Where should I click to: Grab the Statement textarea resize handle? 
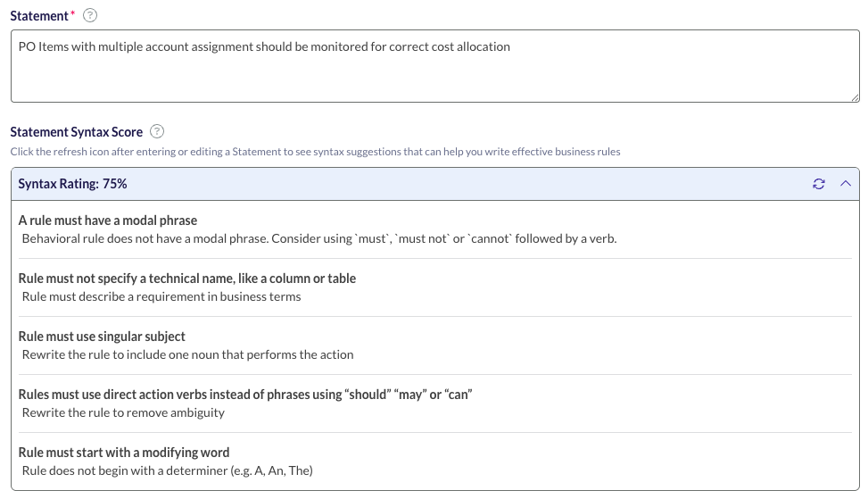(856, 97)
